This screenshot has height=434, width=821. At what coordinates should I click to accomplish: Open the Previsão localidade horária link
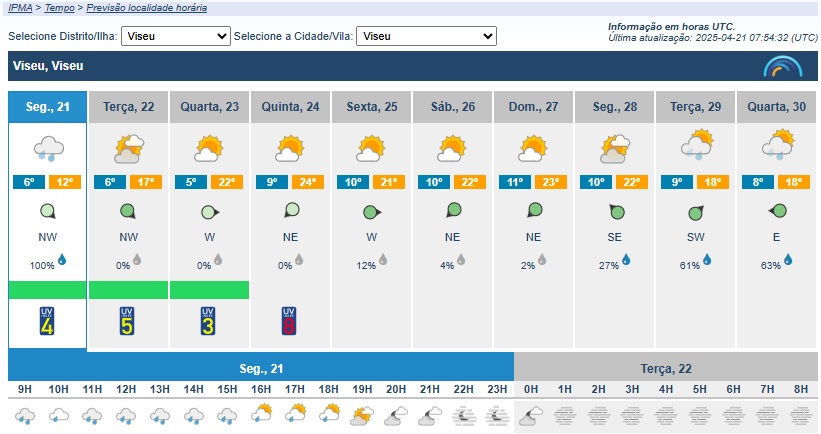(x=147, y=8)
